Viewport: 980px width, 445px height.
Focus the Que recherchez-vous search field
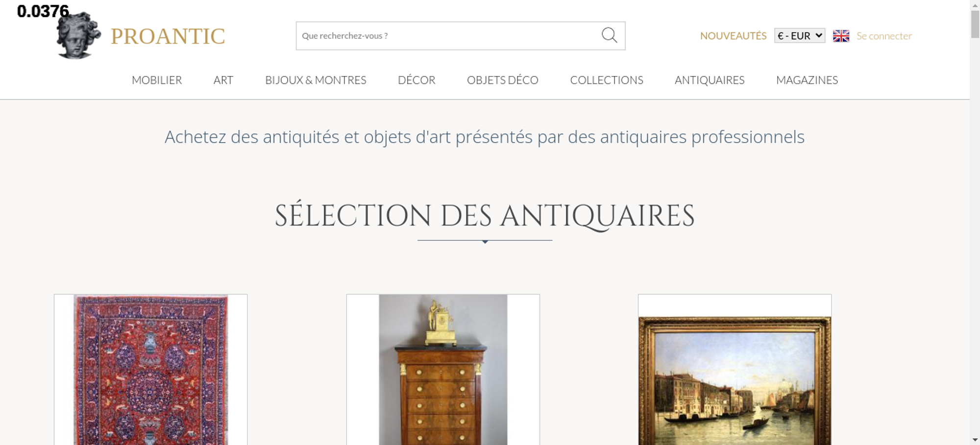coord(448,36)
